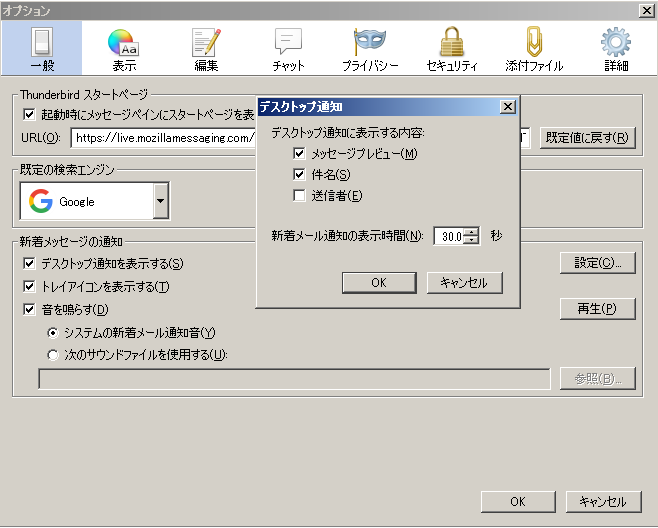Click the 設定 (Customize) button

click(597, 263)
